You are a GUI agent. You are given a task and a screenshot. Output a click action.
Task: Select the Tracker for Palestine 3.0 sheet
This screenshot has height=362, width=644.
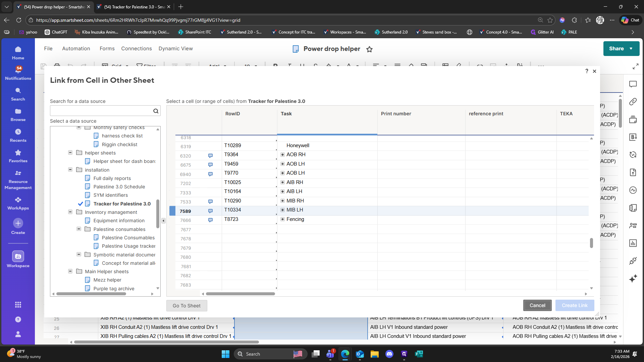pos(122,204)
